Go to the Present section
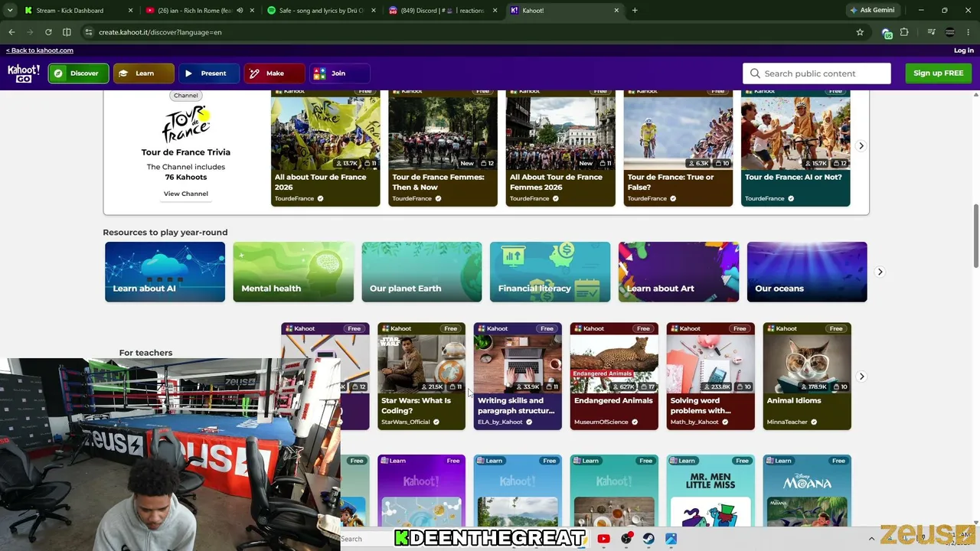 (x=209, y=73)
